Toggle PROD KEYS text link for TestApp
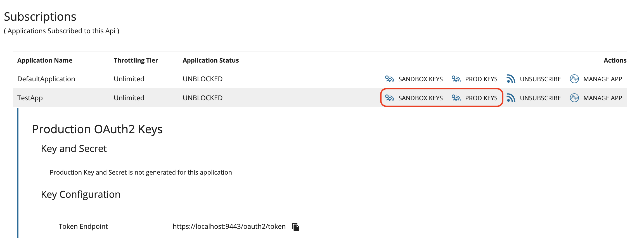This screenshot has width=644, height=238. coord(481,98)
